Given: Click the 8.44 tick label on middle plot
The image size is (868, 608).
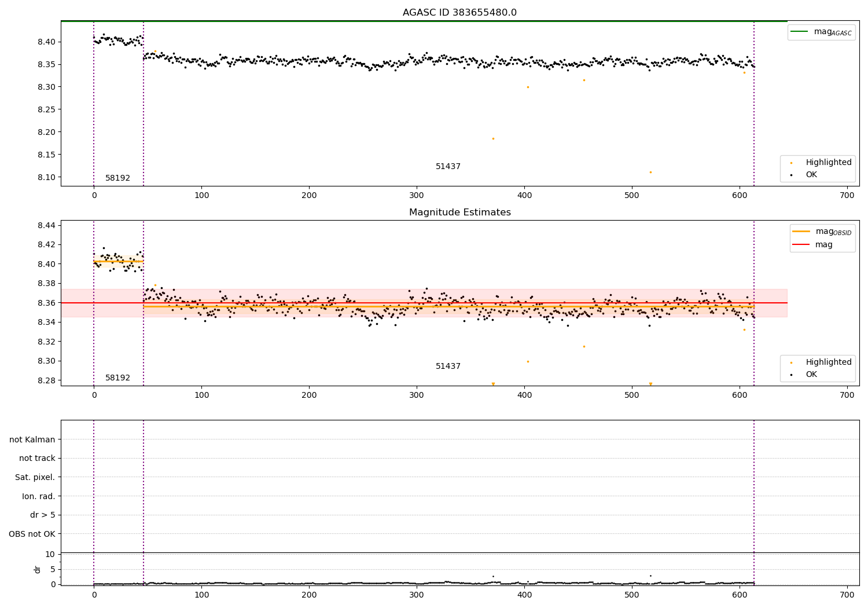Looking at the screenshot, I should tap(46, 225).
